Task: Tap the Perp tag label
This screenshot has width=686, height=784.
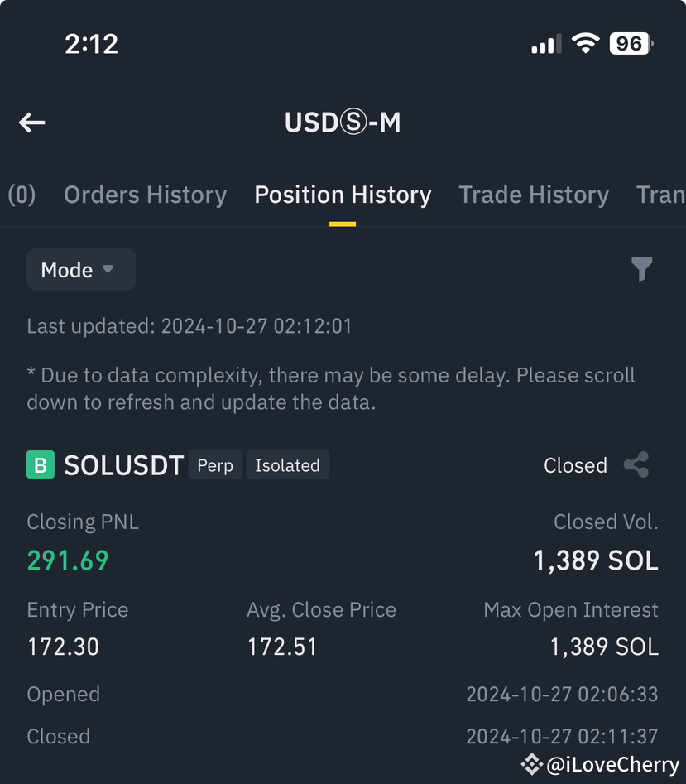Action: (x=215, y=465)
